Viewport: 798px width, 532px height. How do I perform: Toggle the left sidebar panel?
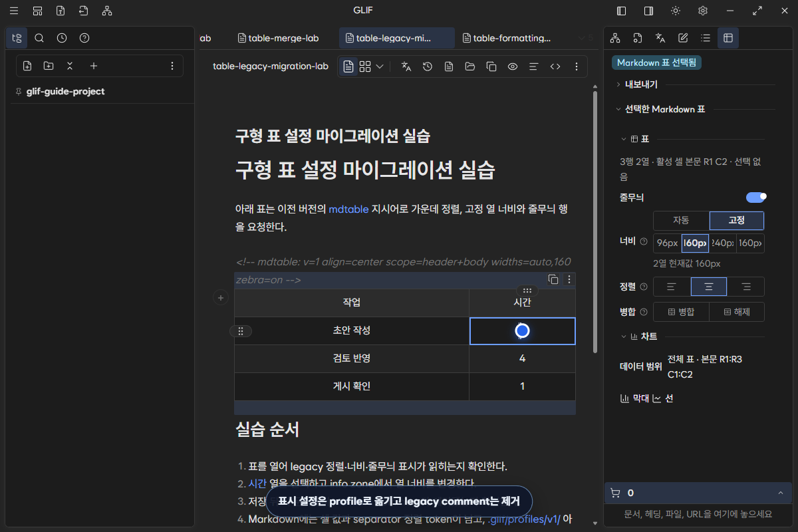[x=621, y=11]
